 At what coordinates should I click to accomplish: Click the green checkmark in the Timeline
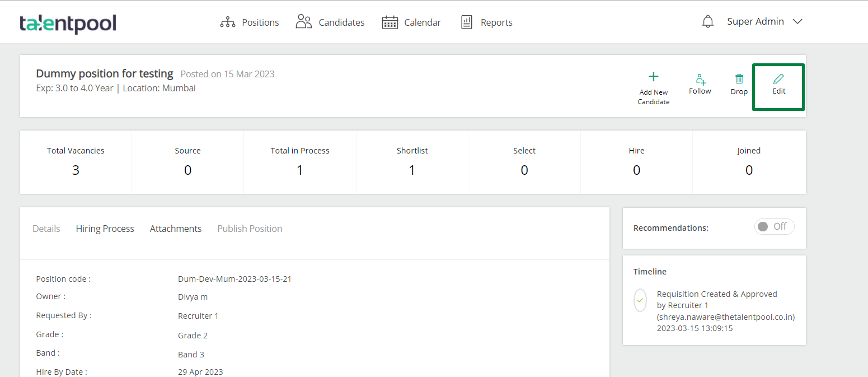coord(640,300)
